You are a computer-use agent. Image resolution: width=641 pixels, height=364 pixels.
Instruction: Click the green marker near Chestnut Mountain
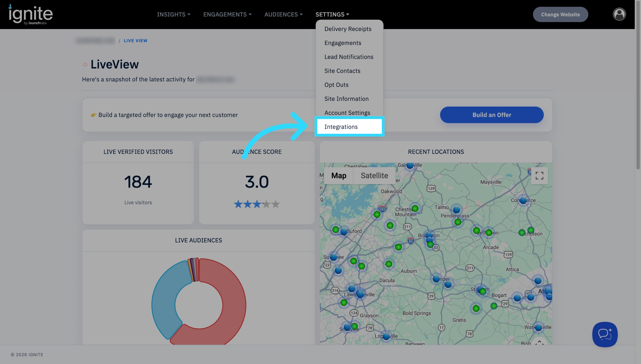pyautogui.click(x=415, y=208)
